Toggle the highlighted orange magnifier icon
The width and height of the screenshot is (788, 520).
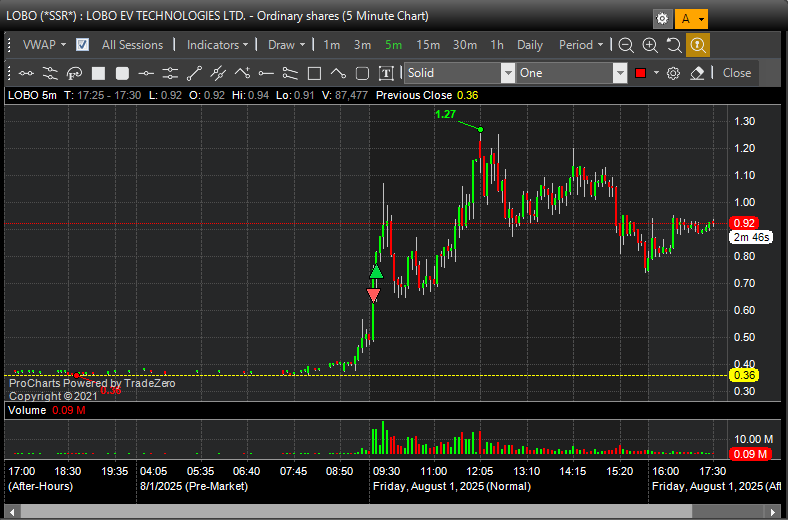(698, 45)
